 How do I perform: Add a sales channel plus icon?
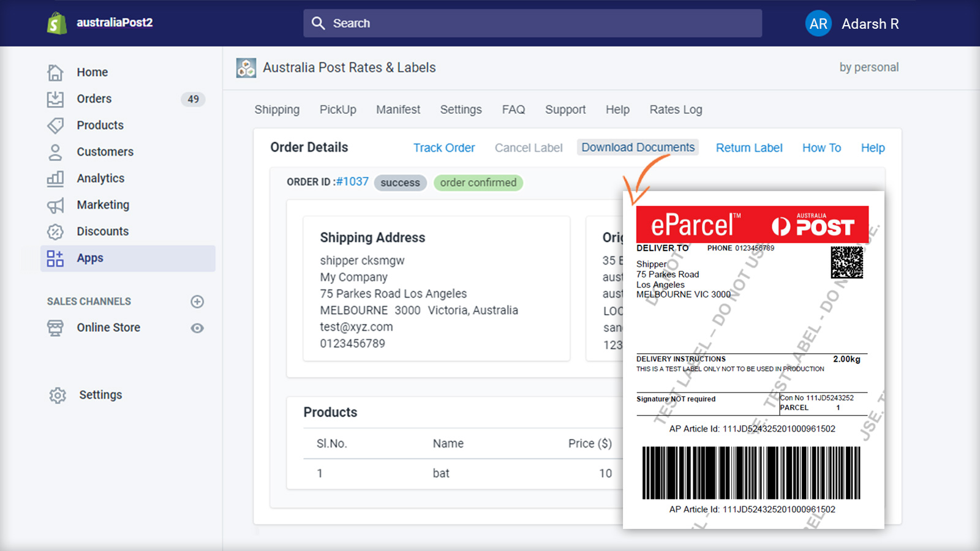[197, 301]
